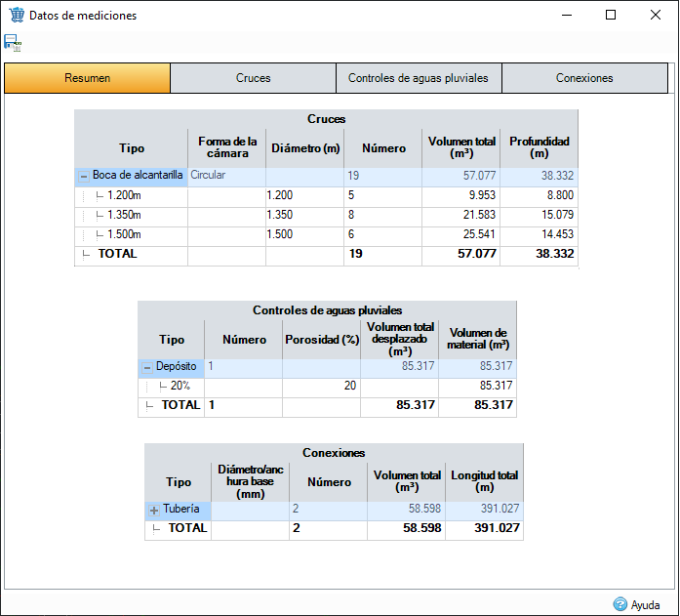Click volume cell 9.953
The height and width of the screenshot is (616, 680).
(461, 196)
